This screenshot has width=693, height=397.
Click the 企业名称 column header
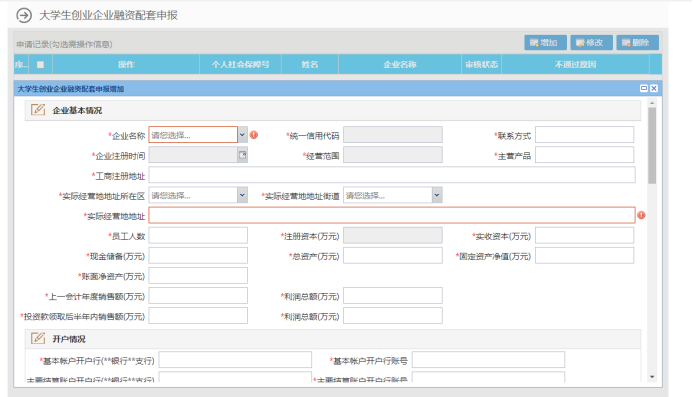400,65
